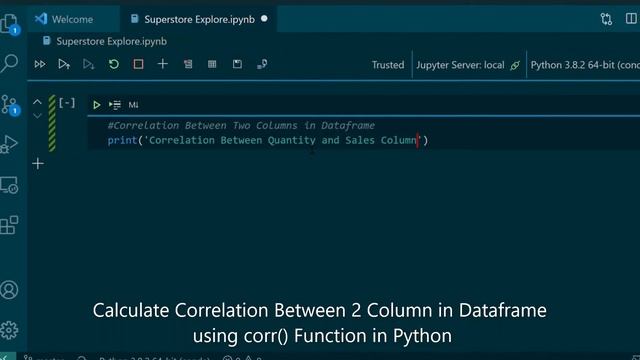640x360 pixels.
Task: Open the Explorer view in activity bar
Action: [x=9, y=23]
